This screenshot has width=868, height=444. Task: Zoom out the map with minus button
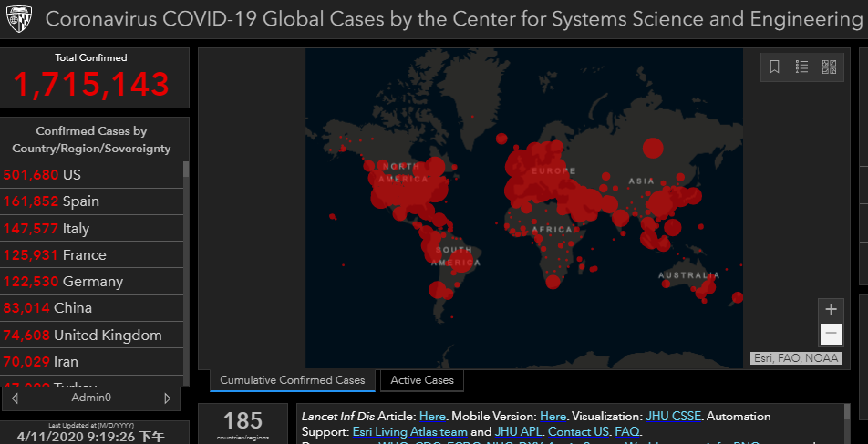tap(831, 334)
